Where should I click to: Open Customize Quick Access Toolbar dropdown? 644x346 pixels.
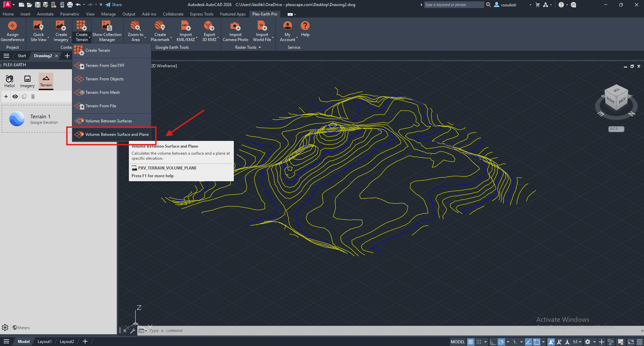(101, 5)
